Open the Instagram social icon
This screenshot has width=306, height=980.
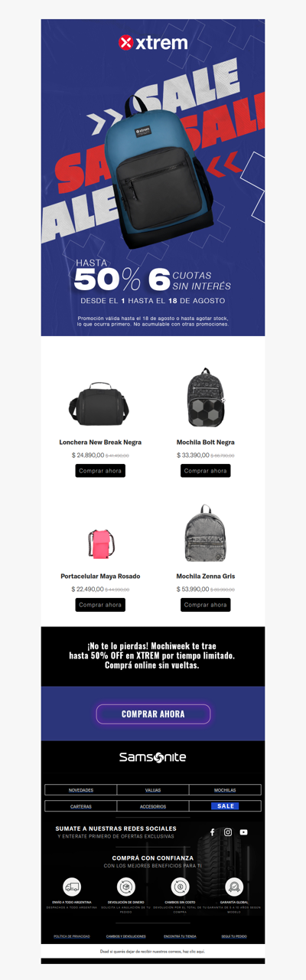point(227,832)
